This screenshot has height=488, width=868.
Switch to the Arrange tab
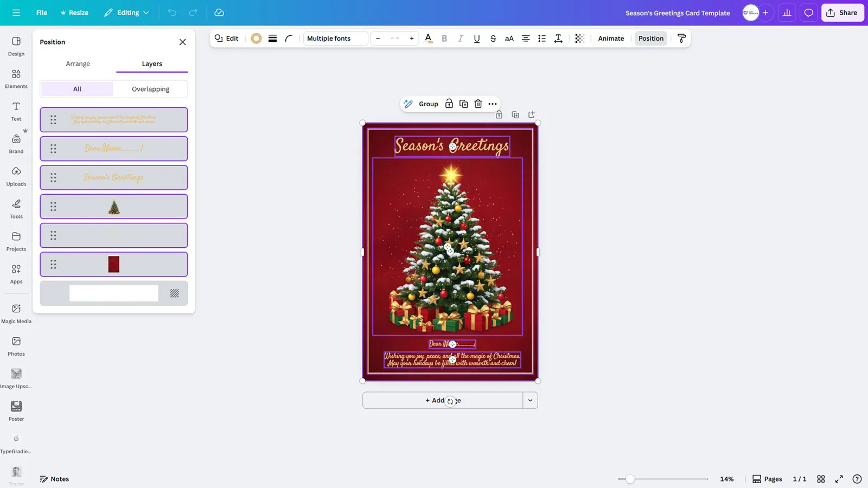coord(78,63)
